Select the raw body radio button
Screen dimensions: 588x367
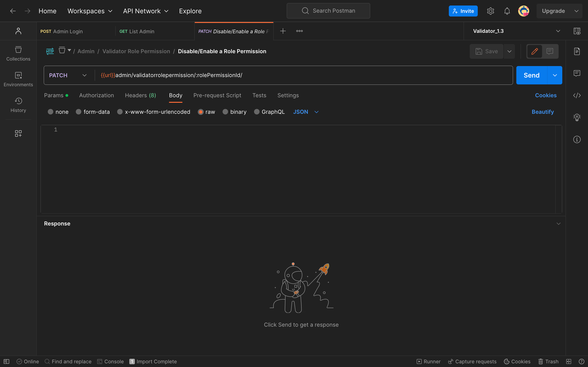point(201,112)
